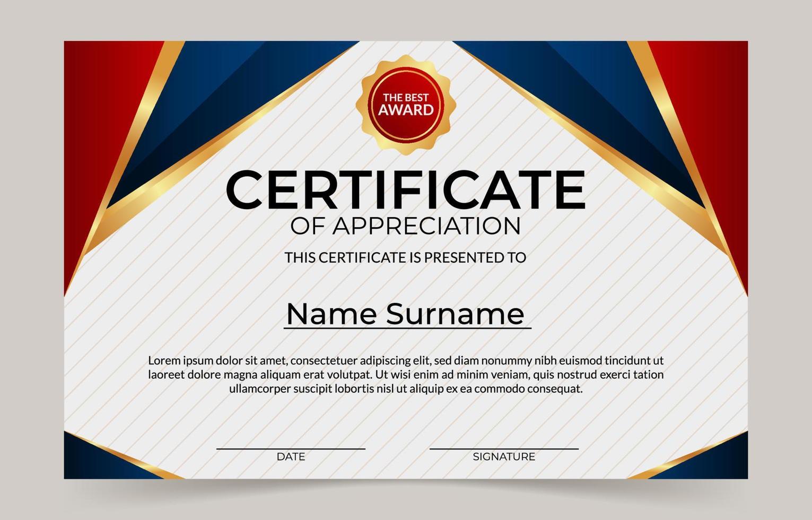Click the 'DATE' label

click(x=291, y=456)
